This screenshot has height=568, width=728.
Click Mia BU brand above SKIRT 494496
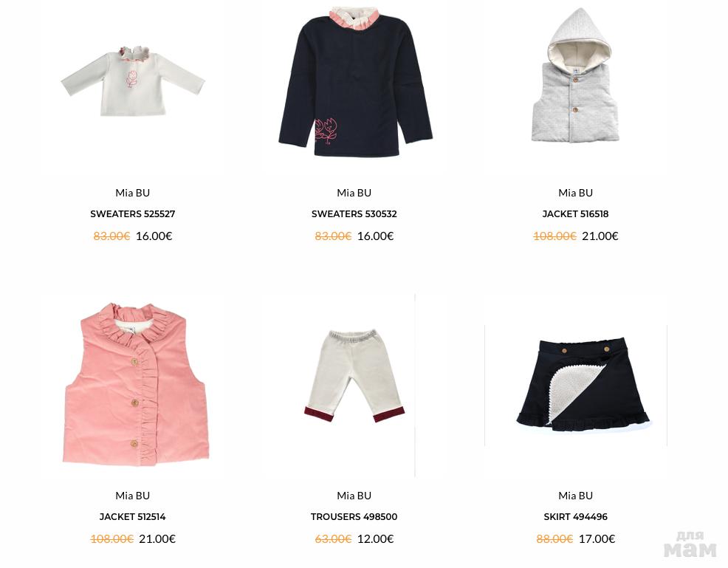tap(576, 496)
